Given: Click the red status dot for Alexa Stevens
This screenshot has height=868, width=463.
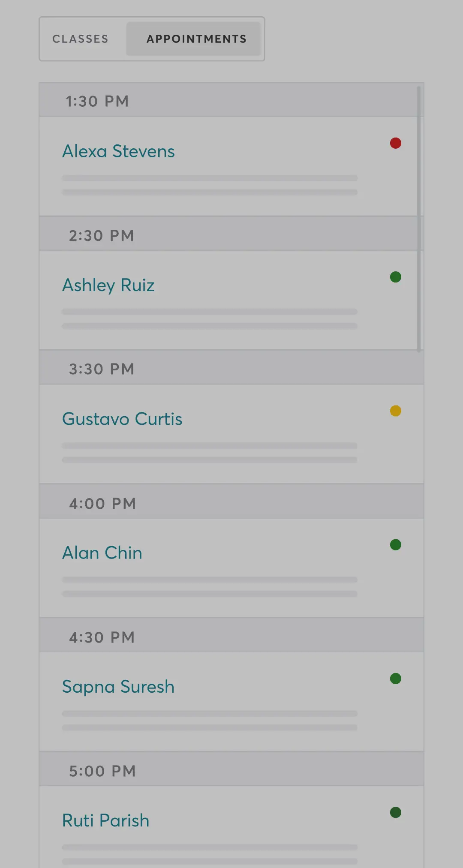Looking at the screenshot, I should pyautogui.click(x=395, y=143).
